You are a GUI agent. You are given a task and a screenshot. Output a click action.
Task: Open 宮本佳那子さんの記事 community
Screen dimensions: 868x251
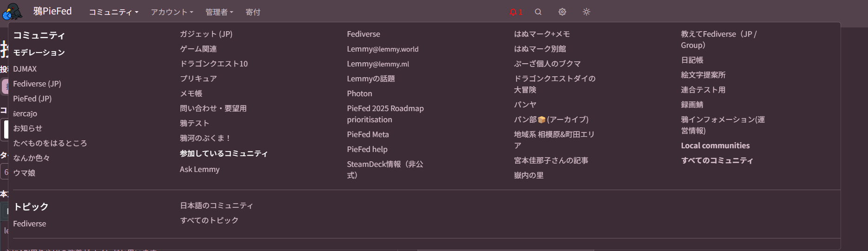point(551,160)
